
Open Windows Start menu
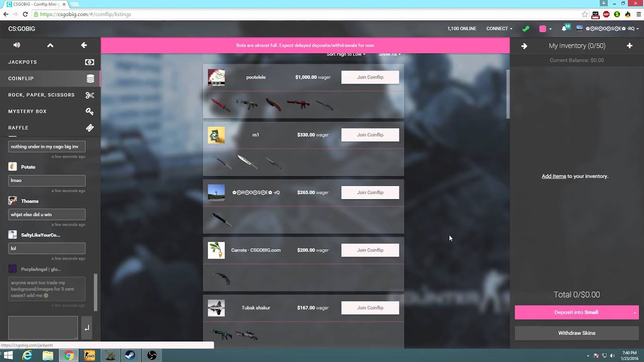(x=8, y=355)
